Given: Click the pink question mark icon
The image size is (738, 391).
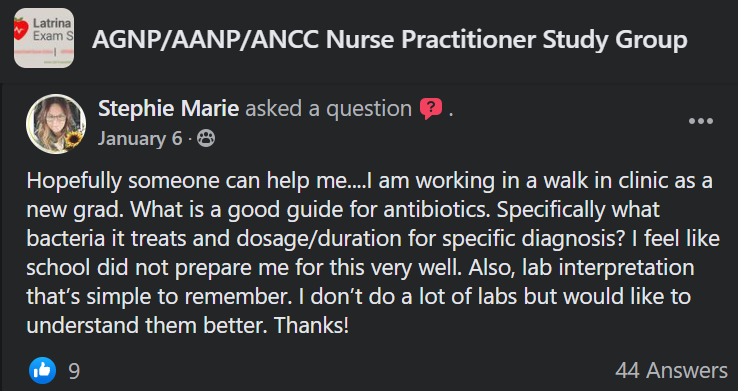Looking at the screenshot, I should (431, 109).
